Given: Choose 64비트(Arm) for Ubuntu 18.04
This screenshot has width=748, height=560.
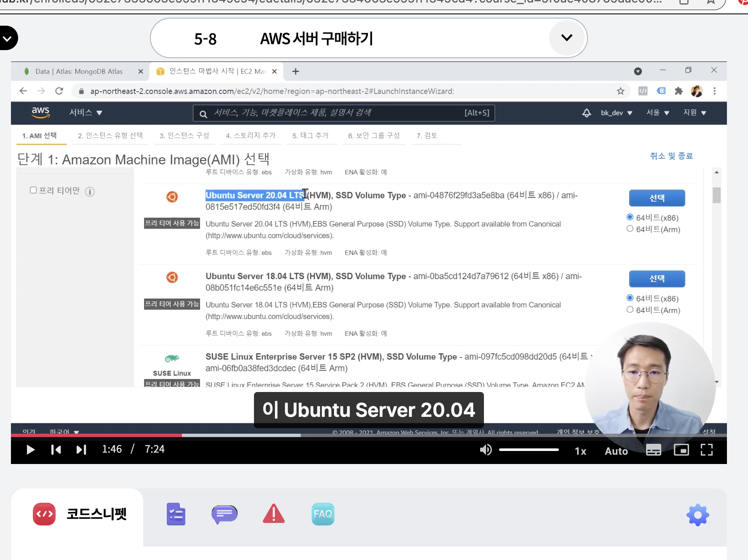Looking at the screenshot, I should click(x=630, y=309).
